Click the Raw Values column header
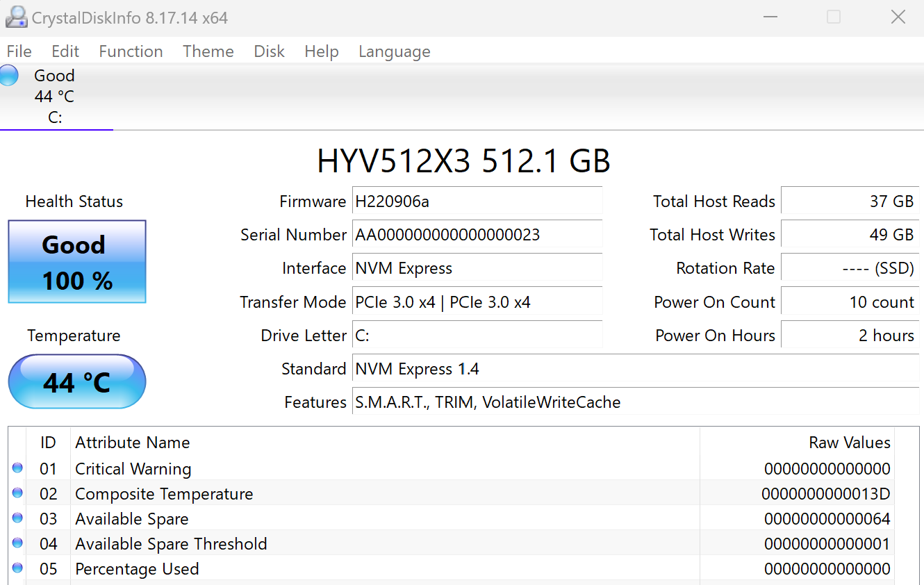The height and width of the screenshot is (585, 924). pyautogui.click(x=849, y=443)
